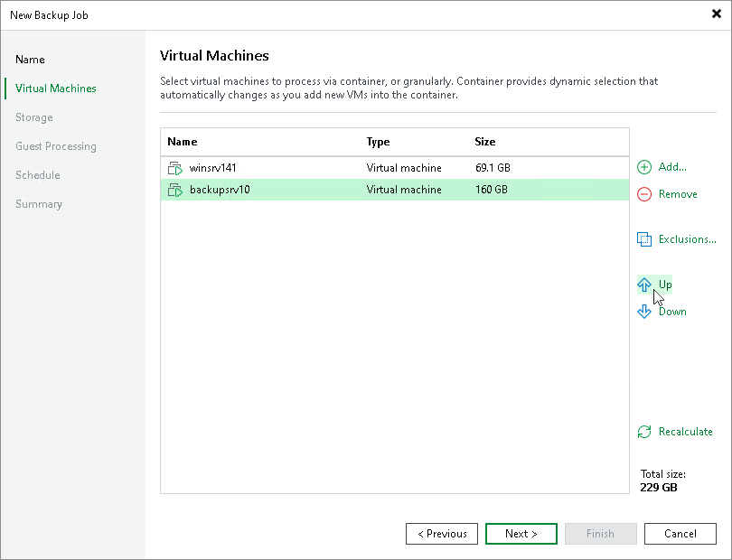
Task: Go to the Storage wizard step
Action: point(34,117)
